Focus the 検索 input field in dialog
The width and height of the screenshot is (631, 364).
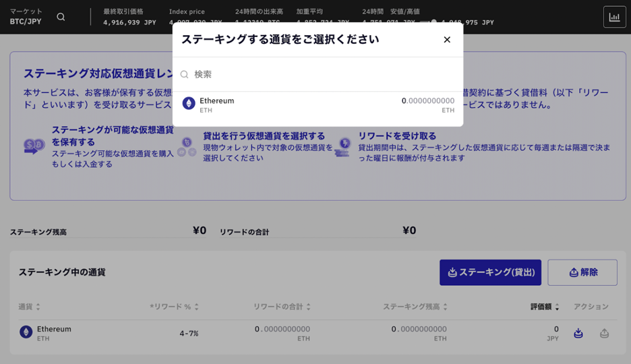pos(324,75)
